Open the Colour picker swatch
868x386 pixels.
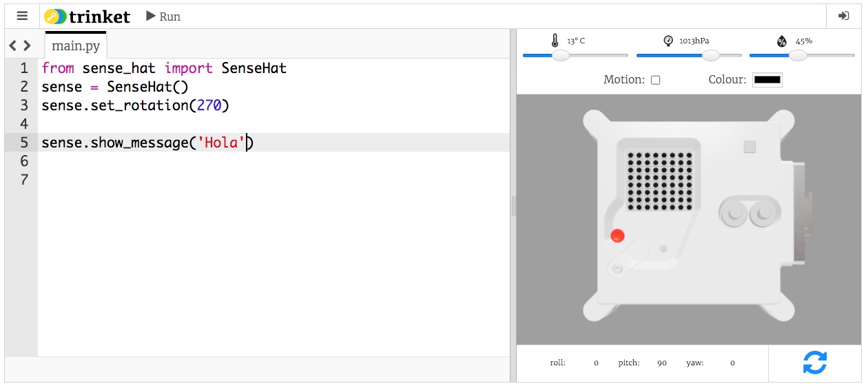point(767,80)
